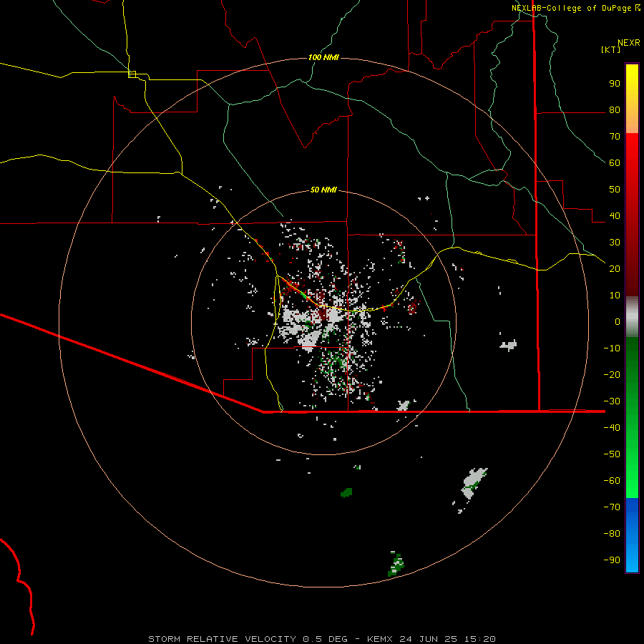Click the 30 knot label on the color scale
The height and width of the screenshot is (644, 644).
point(615,243)
